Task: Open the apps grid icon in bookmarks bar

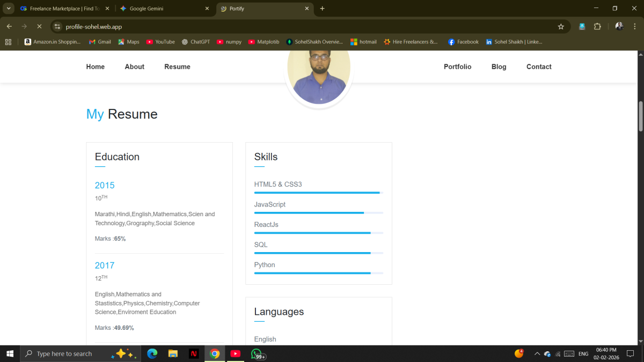Action: click(x=8, y=42)
